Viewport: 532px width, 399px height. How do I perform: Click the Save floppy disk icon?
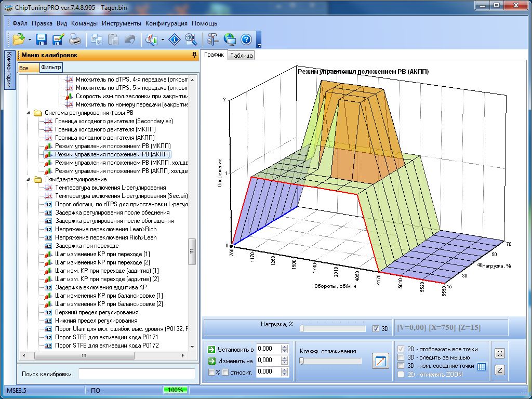pyautogui.click(x=41, y=39)
